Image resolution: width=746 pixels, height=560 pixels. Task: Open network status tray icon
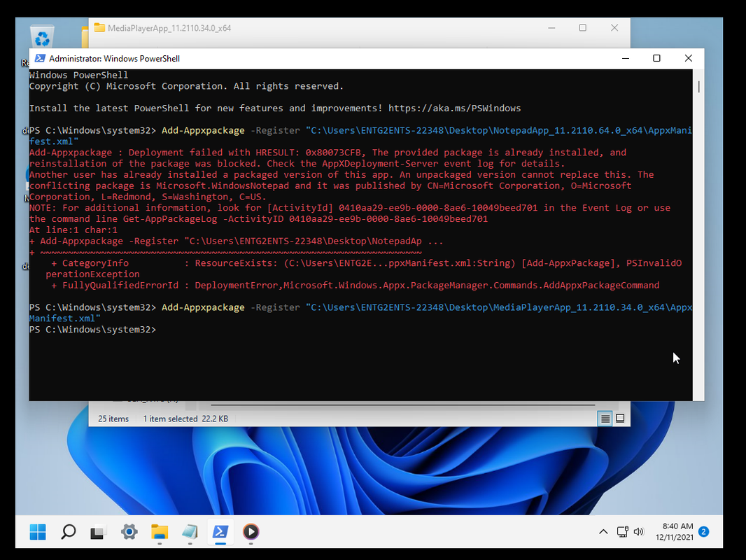point(622,532)
